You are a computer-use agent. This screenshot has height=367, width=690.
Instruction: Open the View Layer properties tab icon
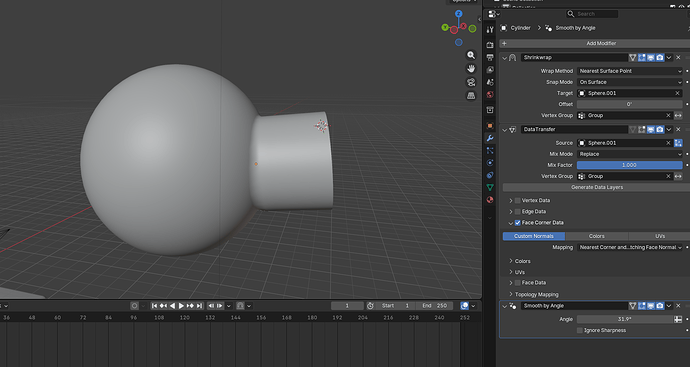[490, 70]
